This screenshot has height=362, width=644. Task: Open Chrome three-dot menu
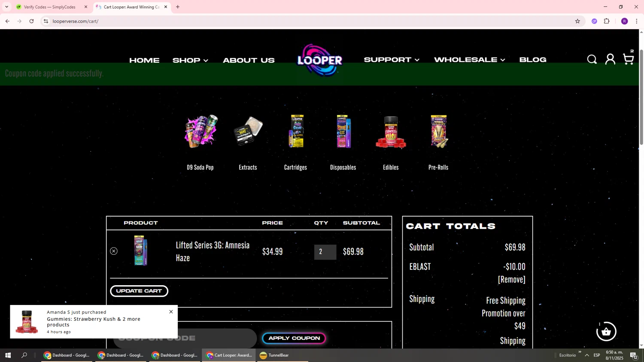pyautogui.click(x=636, y=21)
